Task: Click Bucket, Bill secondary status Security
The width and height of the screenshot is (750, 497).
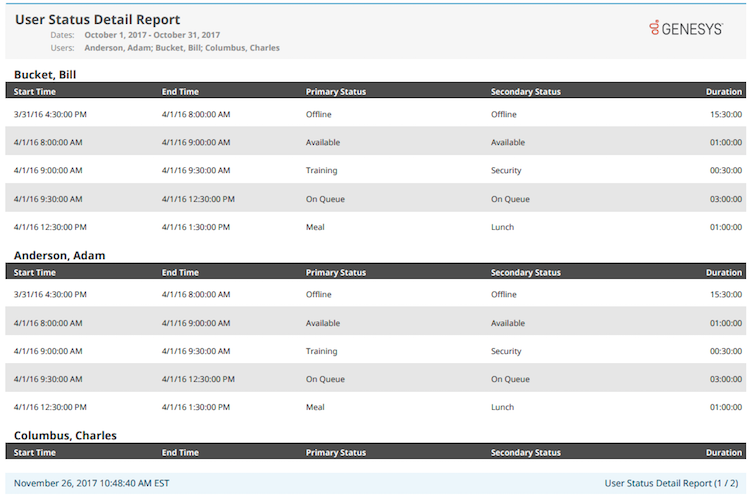Action: (506, 170)
